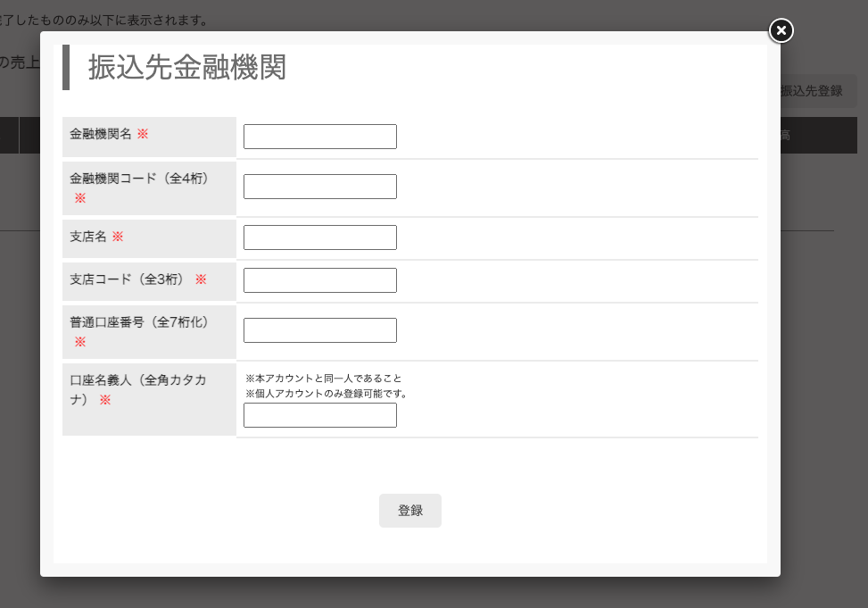This screenshot has height=608, width=868.
Task: Click the 普通口座番号（全7桁化） label
Action: (x=141, y=322)
